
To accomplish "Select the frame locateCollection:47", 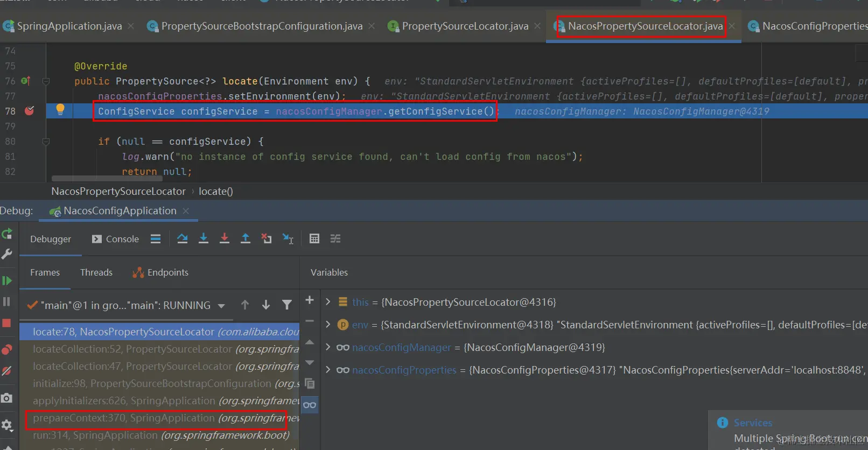I will [x=159, y=366].
